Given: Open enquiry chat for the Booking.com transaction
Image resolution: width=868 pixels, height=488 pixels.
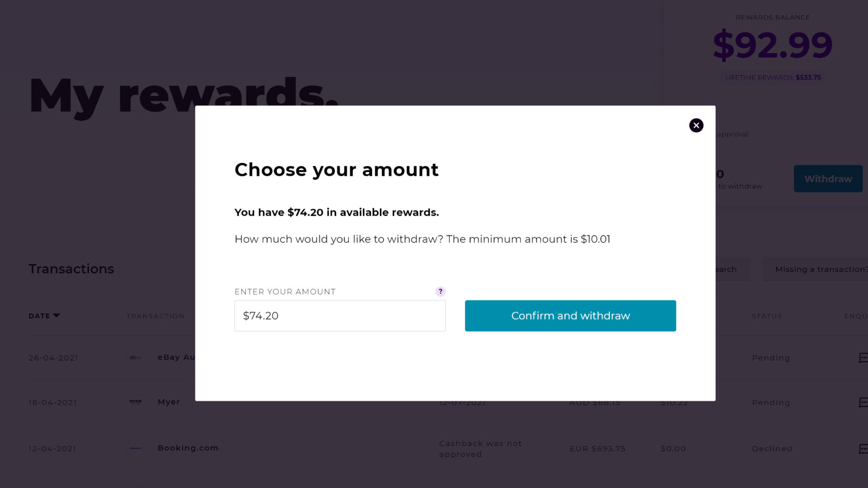Looking at the screenshot, I should click(x=863, y=448).
